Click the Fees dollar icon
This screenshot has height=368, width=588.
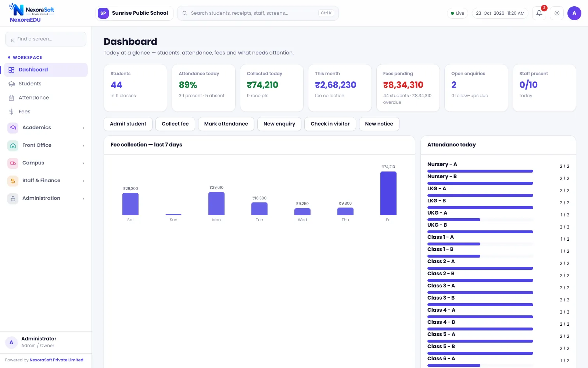(11, 112)
